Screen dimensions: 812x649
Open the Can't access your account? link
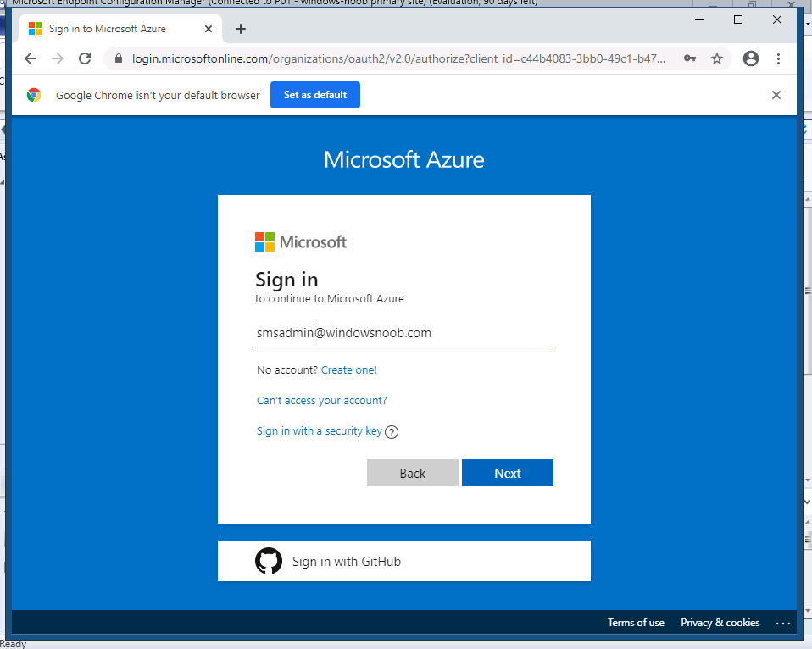[x=321, y=401]
